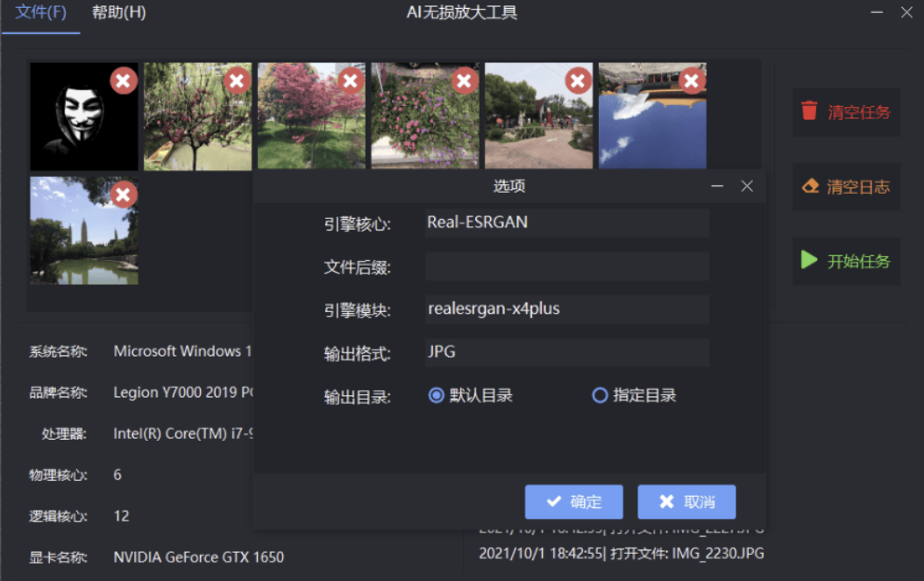This screenshot has width=924, height=581.
Task: Confirm options with the 确定 button
Action: point(573,501)
